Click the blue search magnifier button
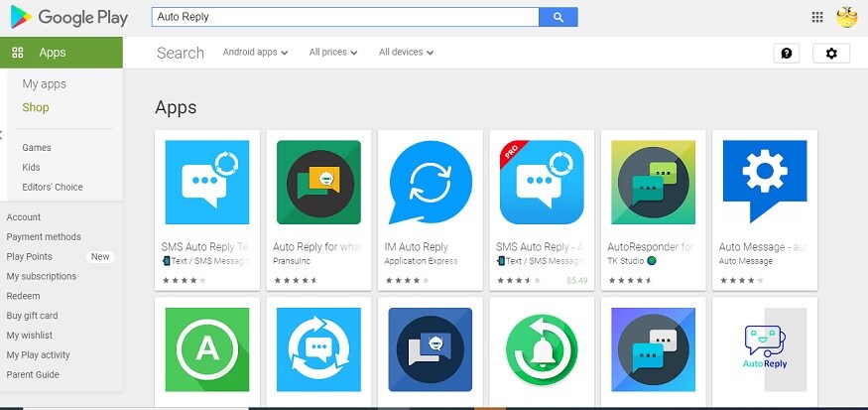 [558, 17]
